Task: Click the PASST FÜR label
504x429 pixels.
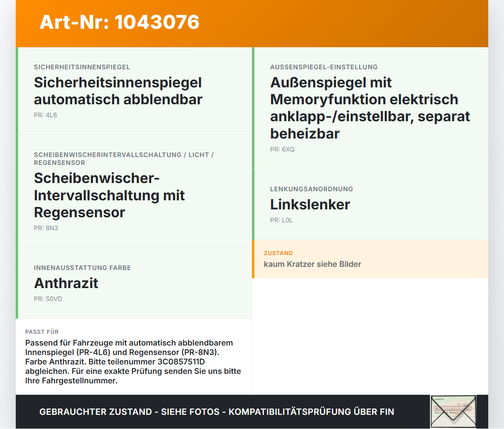Action: (42, 332)
